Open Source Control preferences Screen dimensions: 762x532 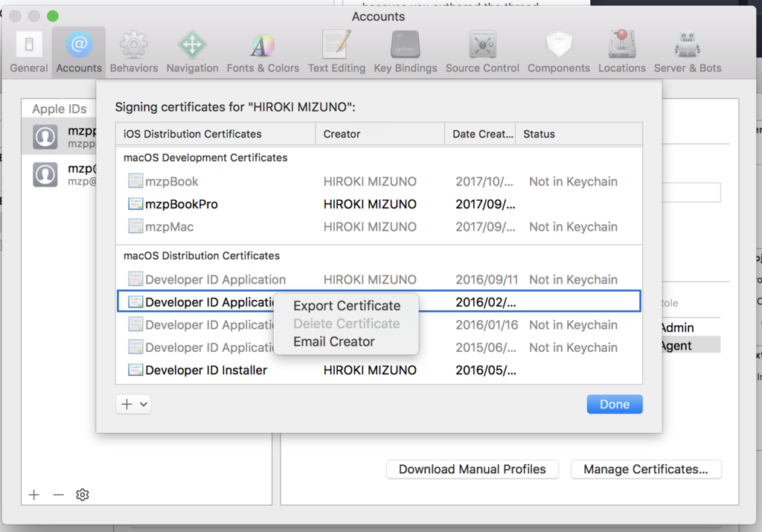pos(482,53)
